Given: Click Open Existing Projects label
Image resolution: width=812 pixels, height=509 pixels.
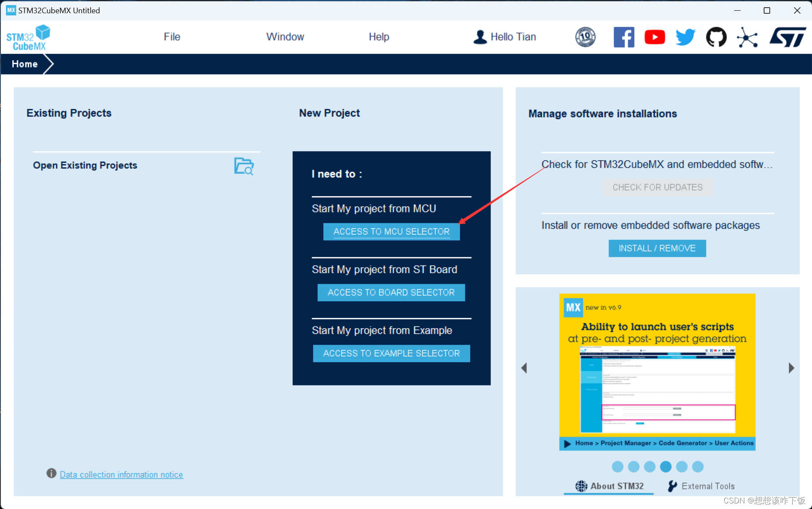Looking at the screenshot, I should point(85,165).
